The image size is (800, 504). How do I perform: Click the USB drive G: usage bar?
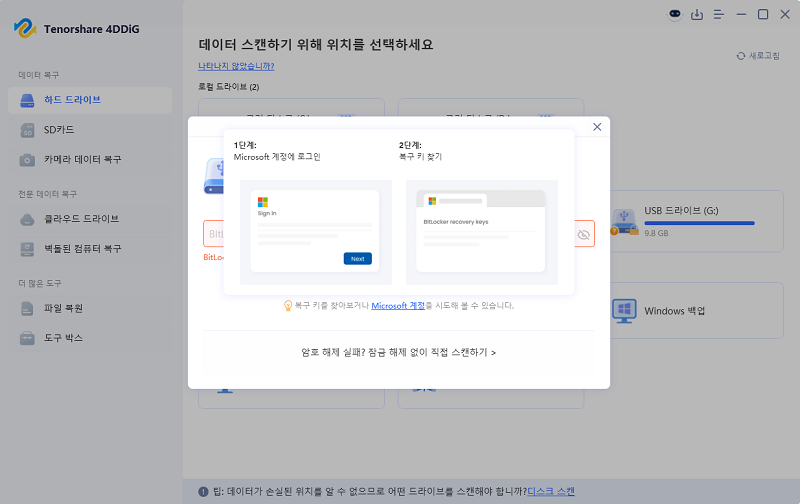pyautogui.click(x=699, y=223)
